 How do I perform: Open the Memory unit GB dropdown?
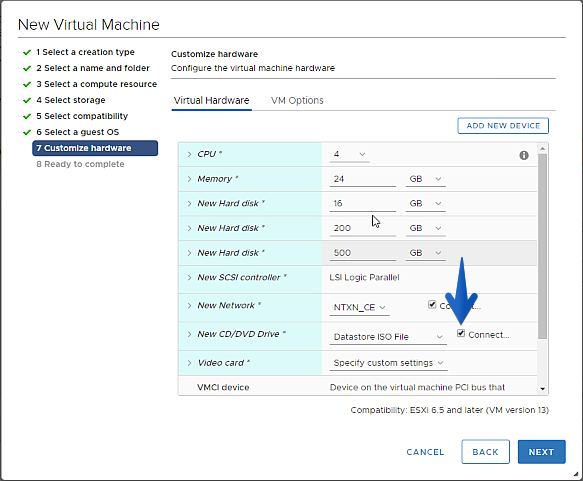tap(425, 179)
